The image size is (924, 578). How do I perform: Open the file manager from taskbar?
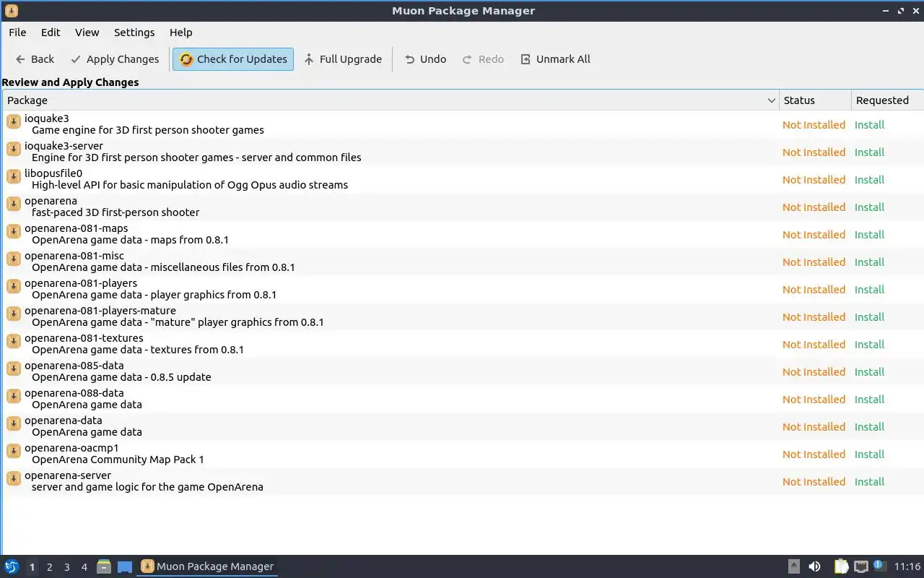click(x=104, y=566)
